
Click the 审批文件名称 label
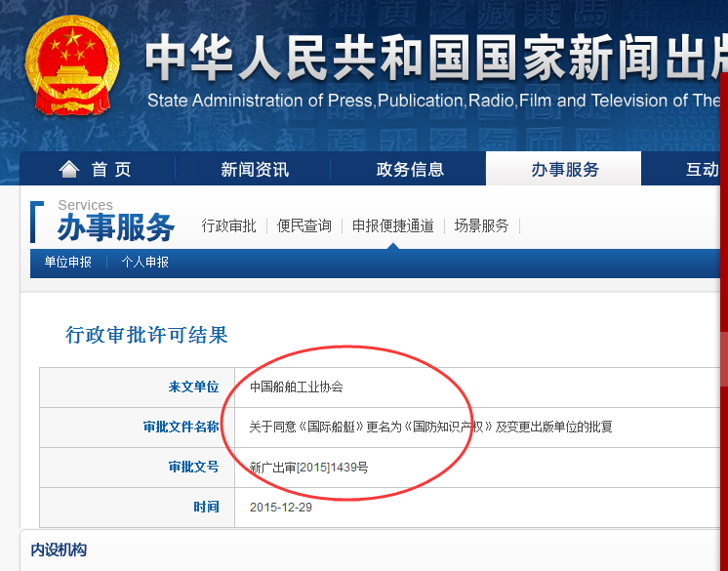[x=181, y=427]
